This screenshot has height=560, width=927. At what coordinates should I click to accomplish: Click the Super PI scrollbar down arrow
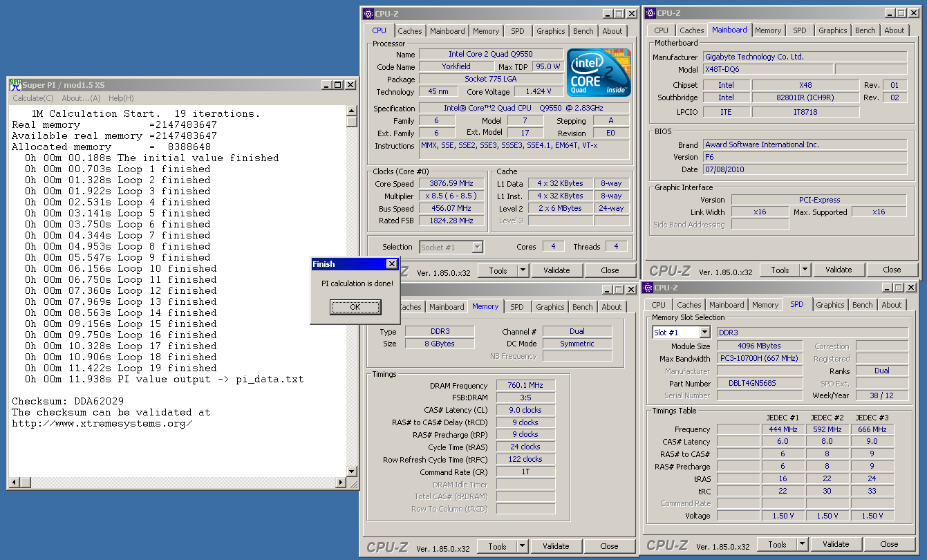(352, 472)
